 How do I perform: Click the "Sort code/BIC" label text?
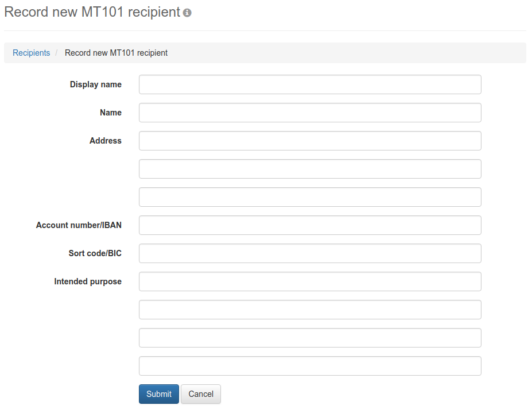[95, 253]
